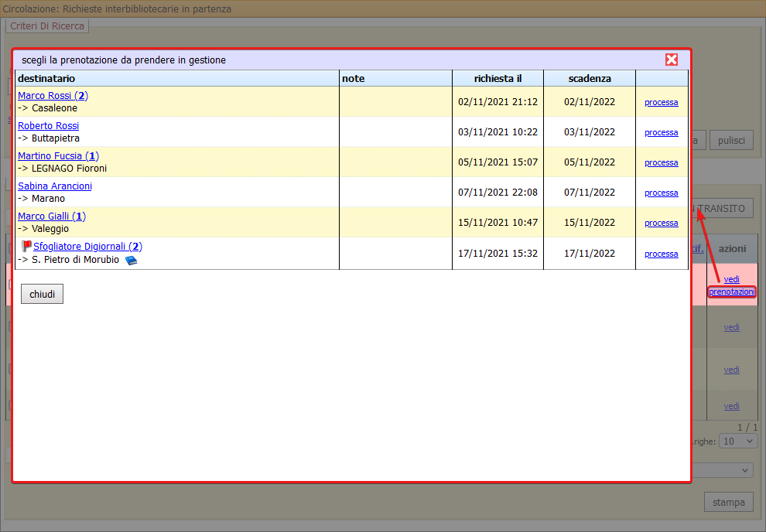Image resolution: width=766 pixels, height=532 pixels.
Task: Select the Sfogliatore Digiornali link
Action: (85, 245)
